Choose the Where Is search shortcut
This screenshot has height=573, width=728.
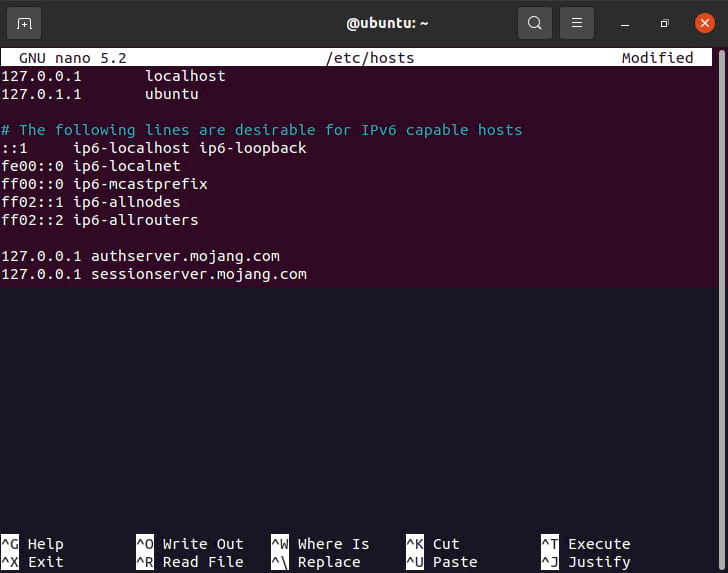pyautogui.click(x=333, y=544)
